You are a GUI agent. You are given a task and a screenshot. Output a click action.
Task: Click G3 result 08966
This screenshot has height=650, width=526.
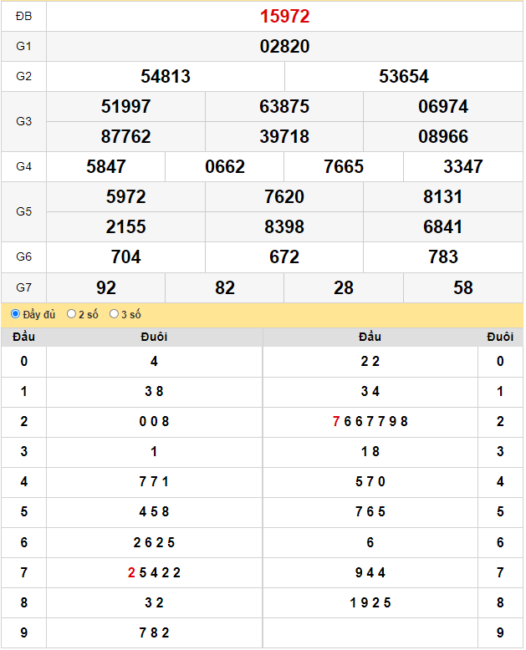tap(443, 137)
